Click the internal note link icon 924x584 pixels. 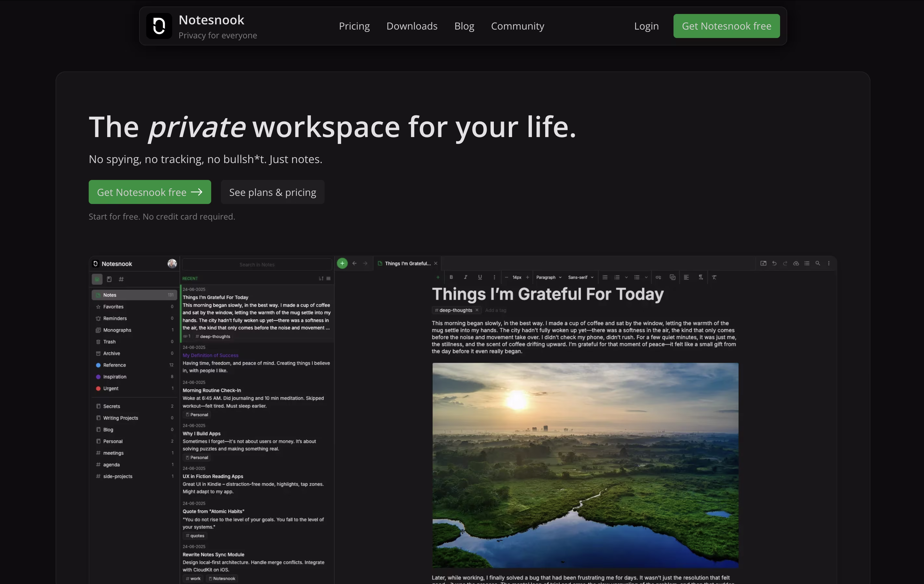click(x=672, y=277)
